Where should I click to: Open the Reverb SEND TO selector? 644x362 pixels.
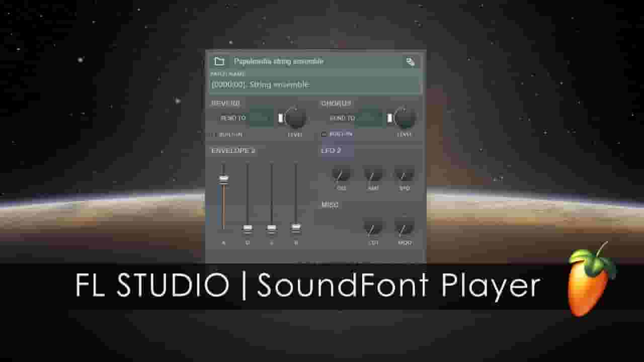tap(261, 118)
